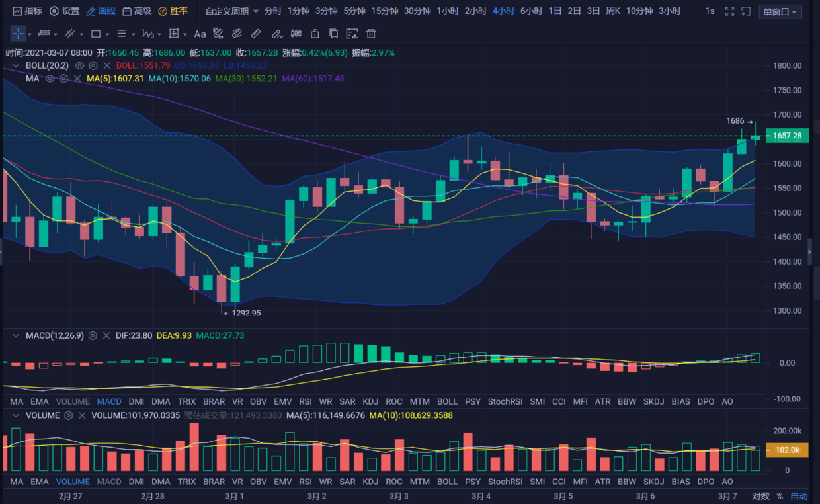Click the 胜率 win rate button
The width and height of the screenshot is (820, 504).
[173, 11]
